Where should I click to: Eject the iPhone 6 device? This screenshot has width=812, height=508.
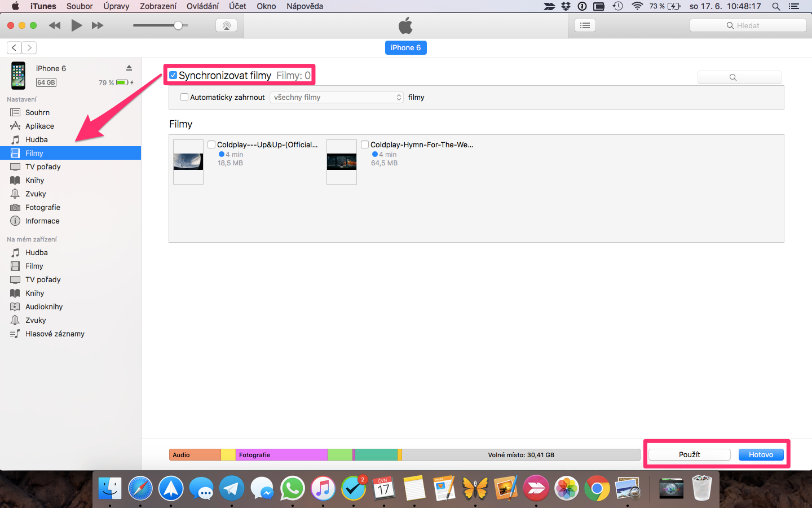pos(129,68)
